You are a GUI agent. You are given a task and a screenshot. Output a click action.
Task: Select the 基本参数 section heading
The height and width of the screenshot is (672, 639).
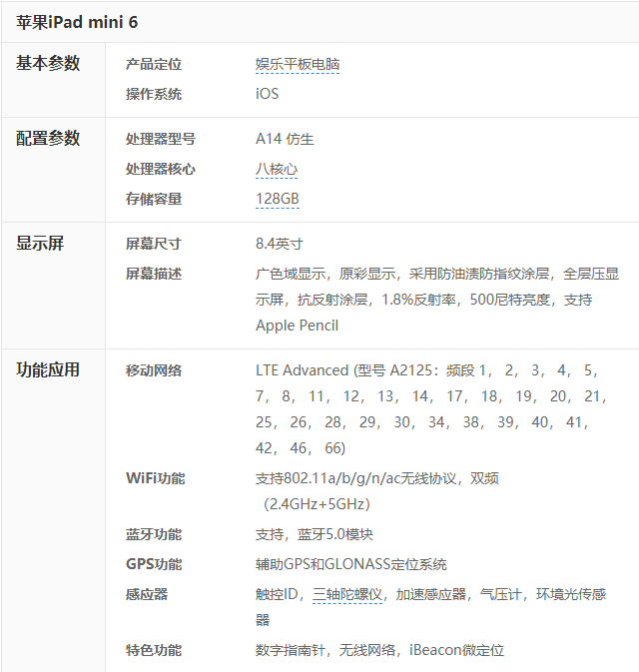(x=48, y=64)
